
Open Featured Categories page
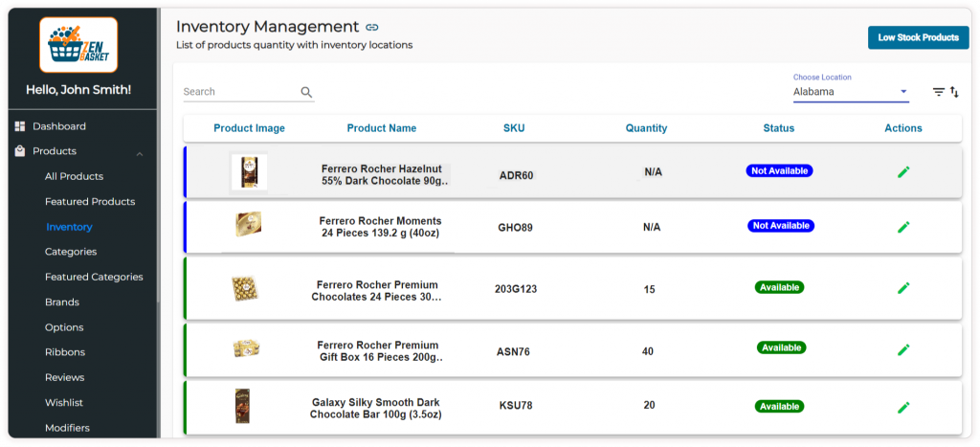[94, 277]
